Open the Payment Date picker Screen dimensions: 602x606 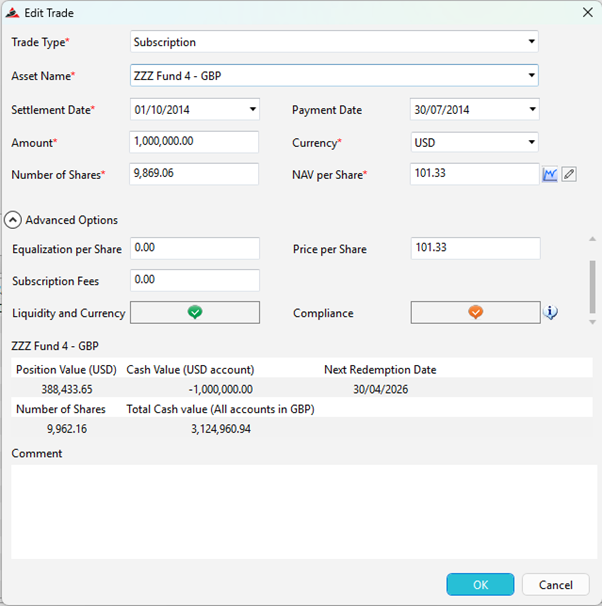[x=532, y=109]
